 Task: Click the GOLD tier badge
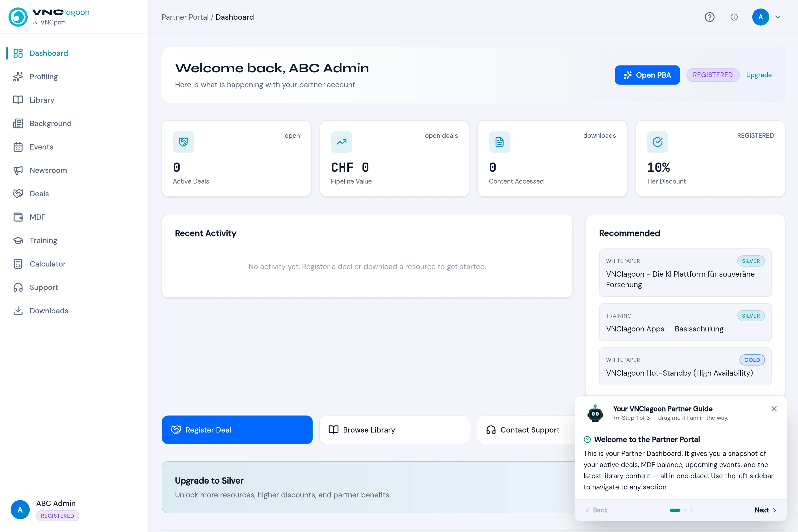point(752,360)
